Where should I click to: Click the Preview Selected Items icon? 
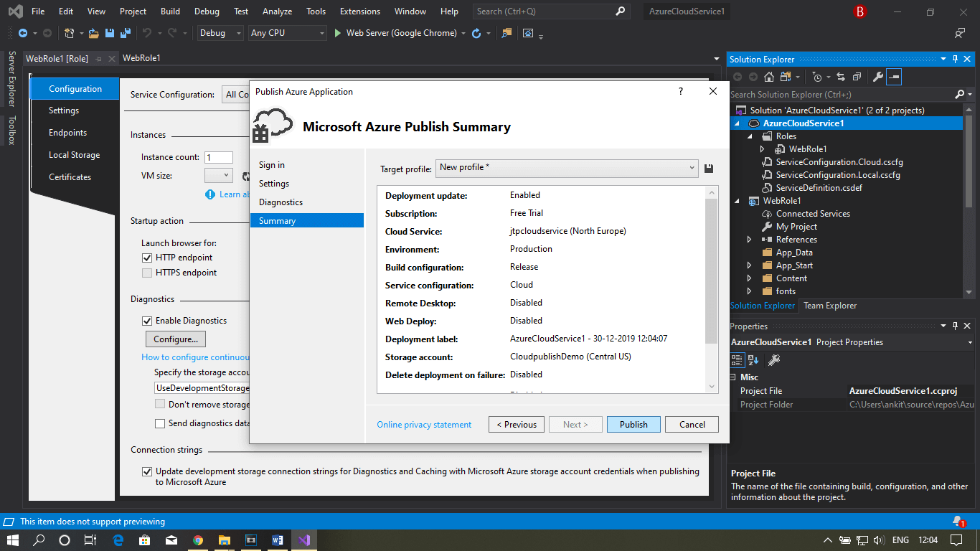tap(894, 77)
